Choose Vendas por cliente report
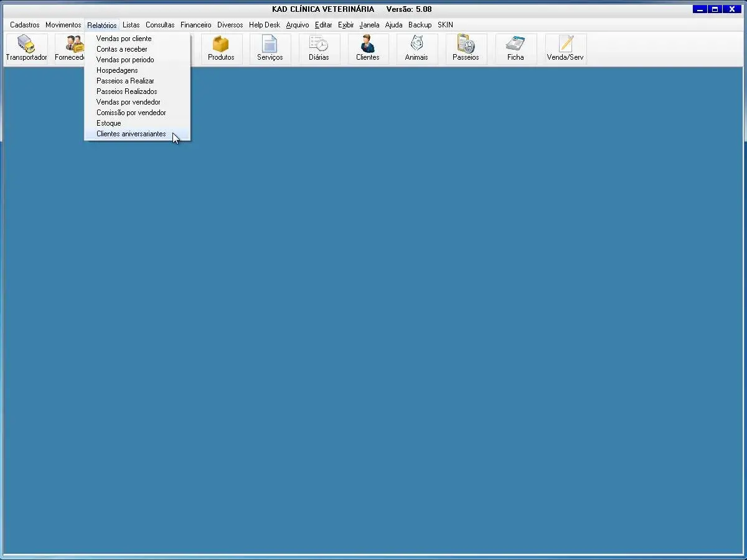The image size is (747, 560). click(124, 39)
